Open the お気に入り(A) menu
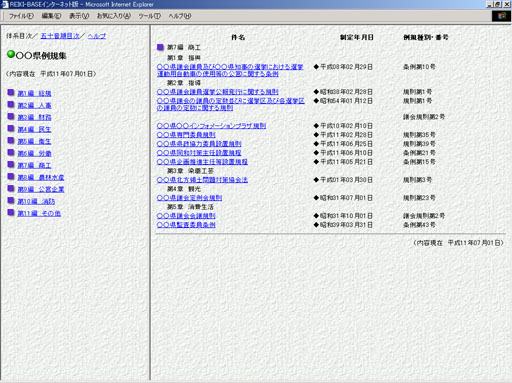This screenshot has width=512, height=383. click(114, 16)
